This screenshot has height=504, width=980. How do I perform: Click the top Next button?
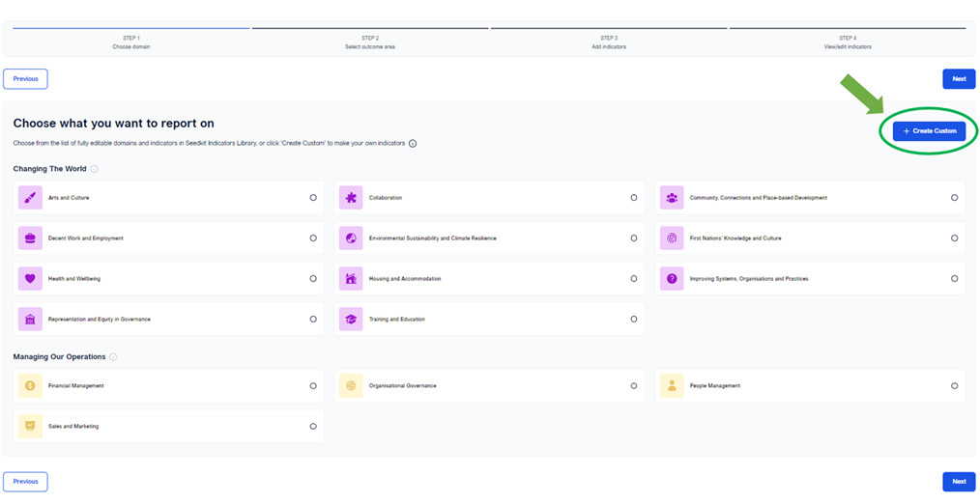point(959,79)
